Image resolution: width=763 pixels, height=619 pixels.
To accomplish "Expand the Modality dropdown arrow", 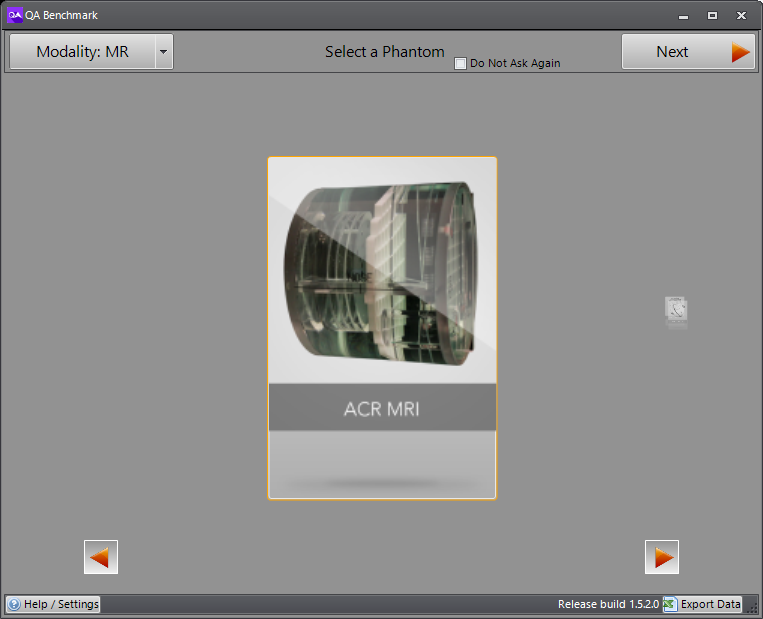I will pos(163,52).
